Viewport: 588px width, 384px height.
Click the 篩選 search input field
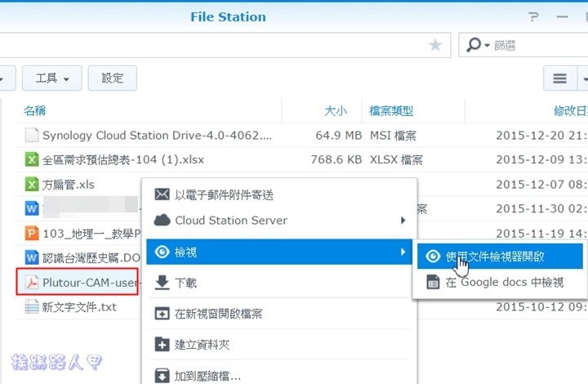pyautogui.click(x=539, y=46)
